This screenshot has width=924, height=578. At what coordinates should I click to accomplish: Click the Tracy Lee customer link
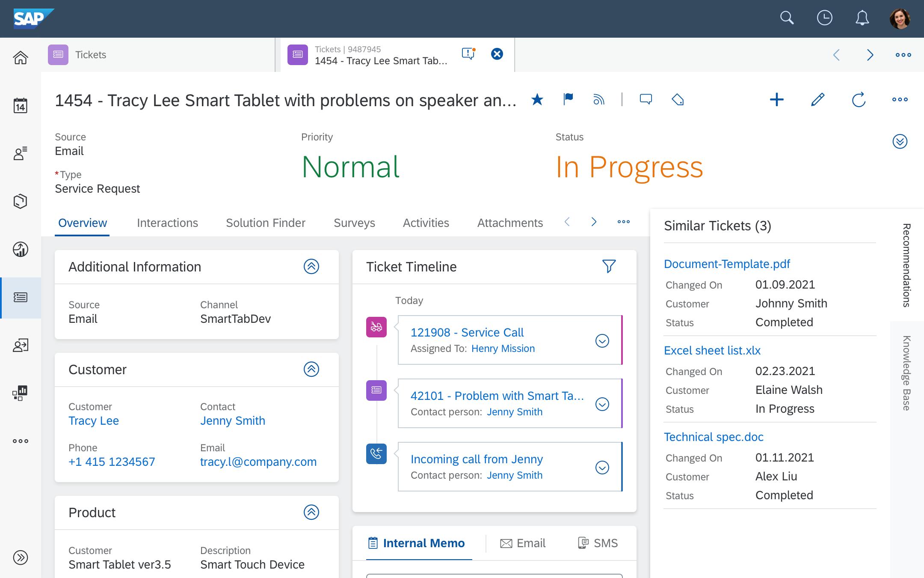pos(94,420)
